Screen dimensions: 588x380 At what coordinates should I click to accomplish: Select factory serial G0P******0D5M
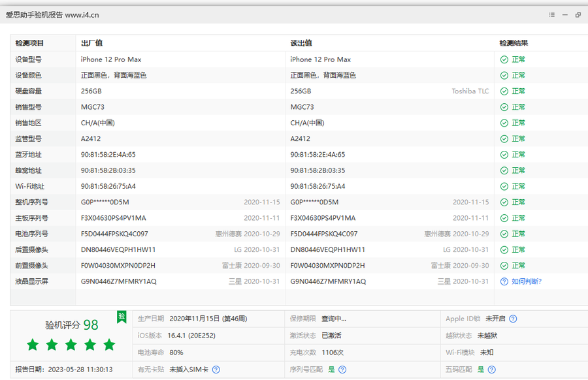tap(105, 202)
